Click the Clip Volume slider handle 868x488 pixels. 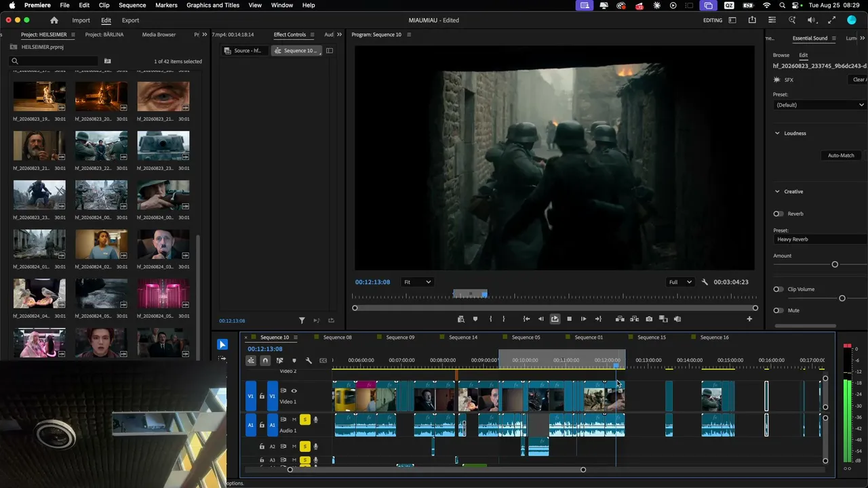[x=842, y=298]
